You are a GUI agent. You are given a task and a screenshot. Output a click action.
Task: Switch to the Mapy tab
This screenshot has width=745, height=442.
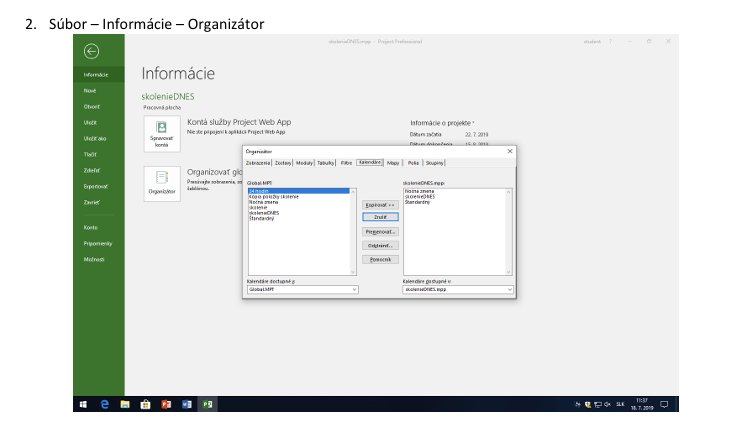tap(393, 163)
